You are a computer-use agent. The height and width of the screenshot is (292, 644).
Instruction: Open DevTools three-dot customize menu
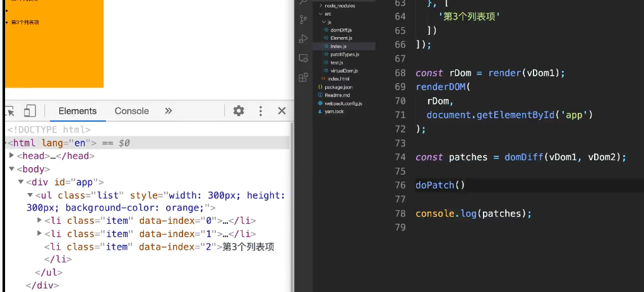click(x=260, y=111)
